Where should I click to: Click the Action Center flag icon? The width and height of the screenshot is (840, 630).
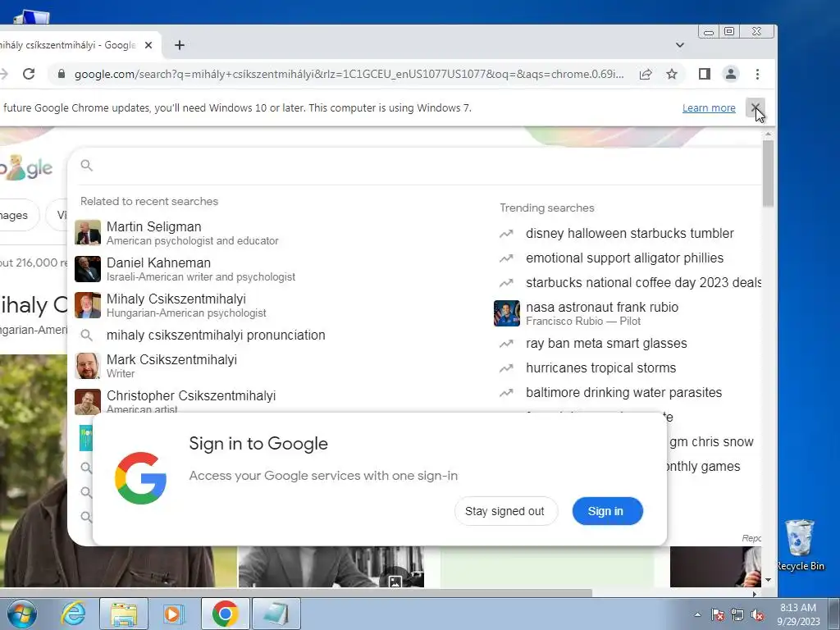coord(718,614)
